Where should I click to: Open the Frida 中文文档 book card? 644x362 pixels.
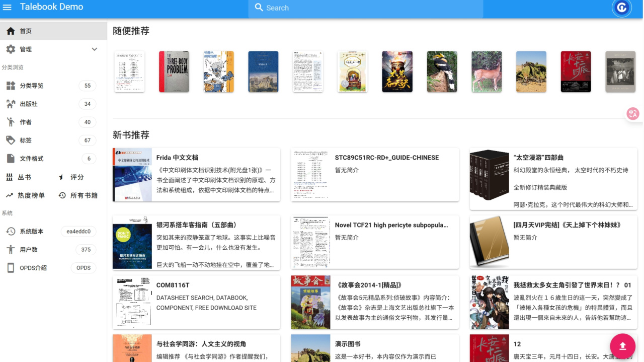pyautogui.click(x=196, y=175)
